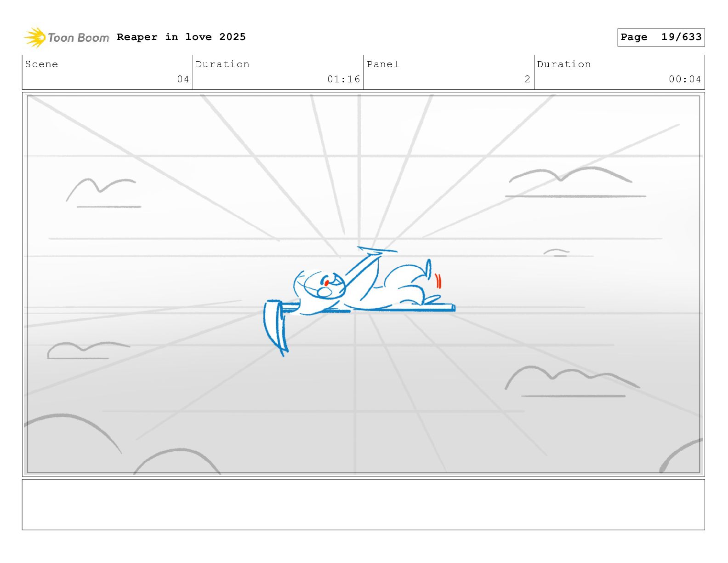The height and width of the screenshot is (563, 728).
Task: Select panel number 2
Action: pyautogui.click(x=528, y=79)
